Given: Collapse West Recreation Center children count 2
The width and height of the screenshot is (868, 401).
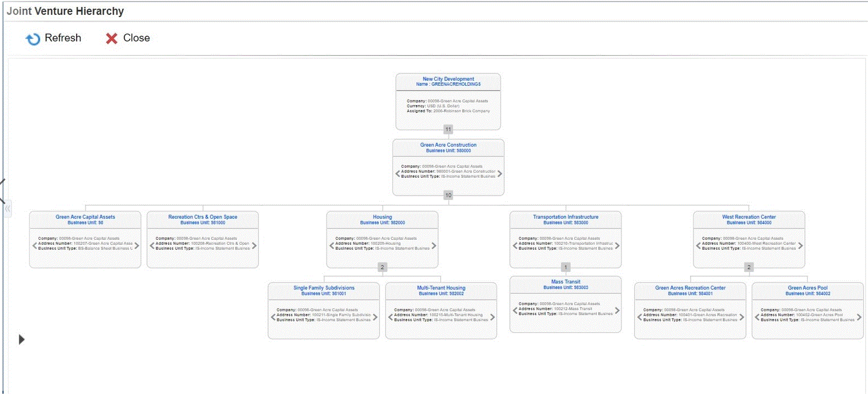Looking at the screenshot, I should tap(749, 267).
